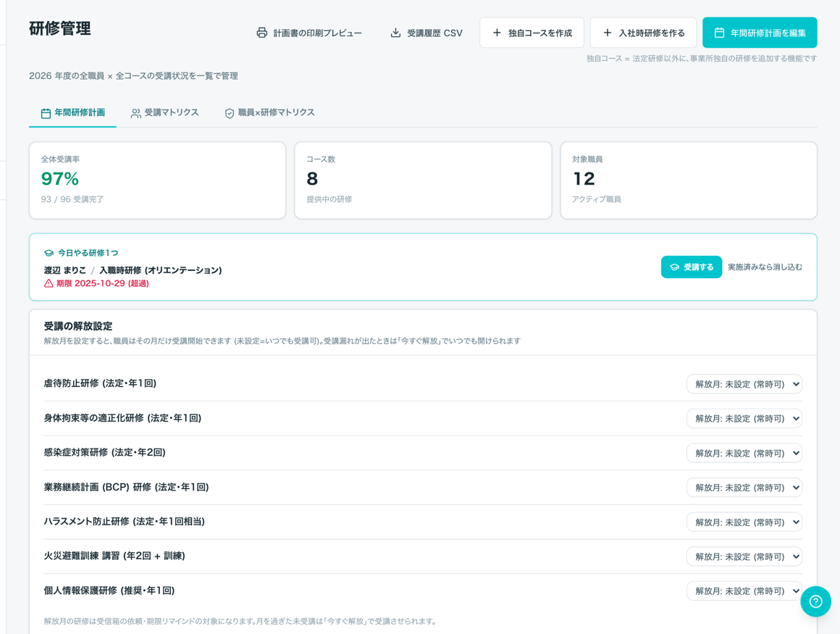
Task: Download 受講履歴 CSV
Action: [x=427, y=33]
